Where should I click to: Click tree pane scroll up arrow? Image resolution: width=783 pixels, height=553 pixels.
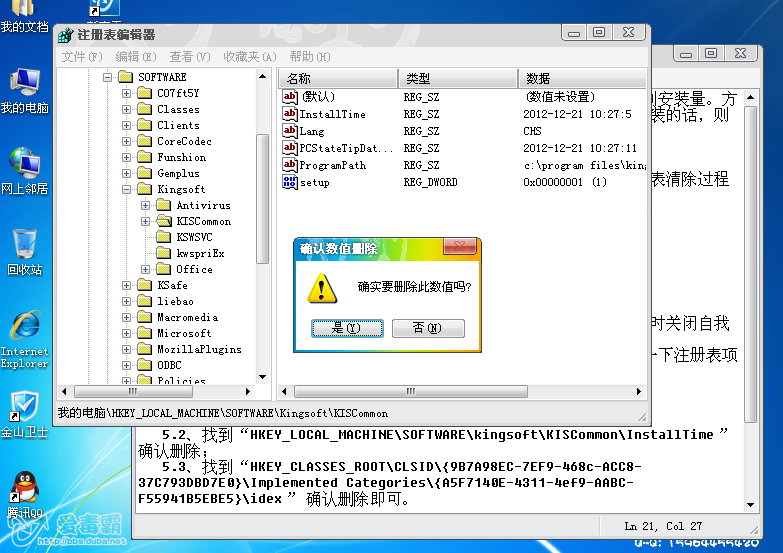tap(263, 76)
